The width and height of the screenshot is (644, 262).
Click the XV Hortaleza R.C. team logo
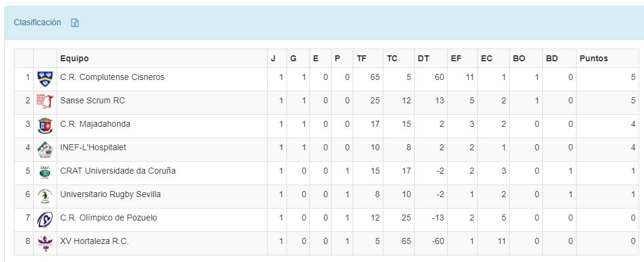pyautogui.click(x=45, y=242)
